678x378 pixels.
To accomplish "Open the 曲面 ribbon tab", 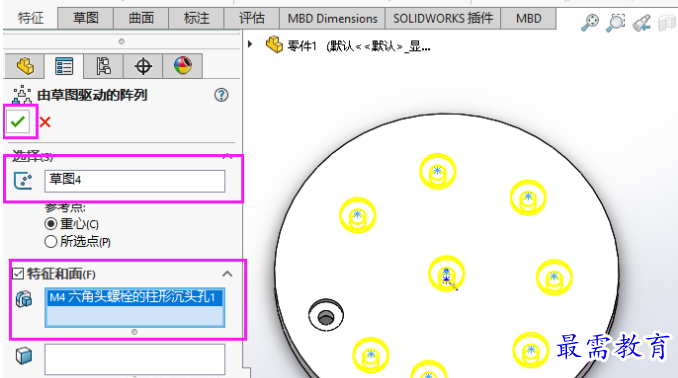I will (x=141, y=19).
